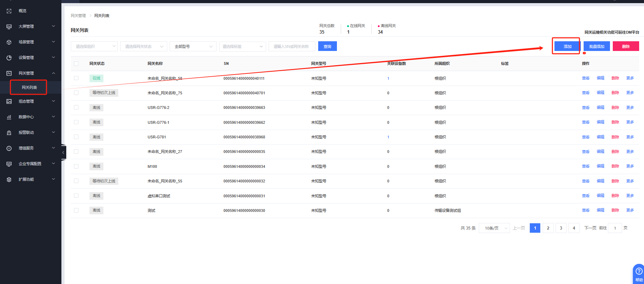Collapse the sidebar with arrow handle
Viewport: 644px width, 284px height.
pyautogui.click(x=63, y=153)
